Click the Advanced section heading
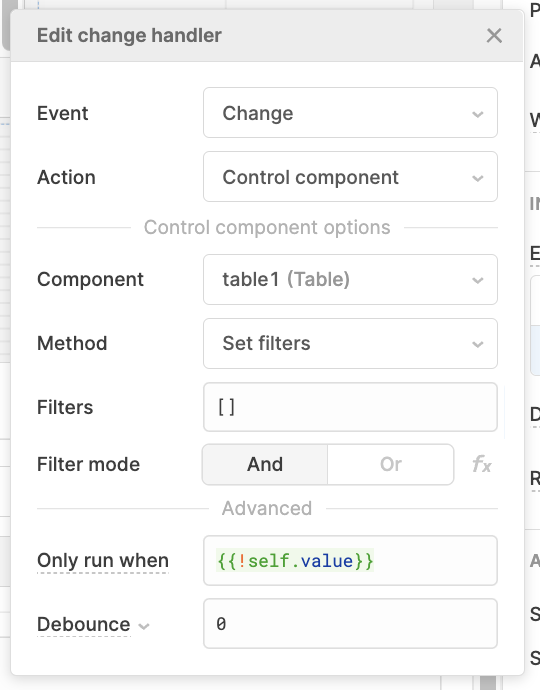 (267, 508)
